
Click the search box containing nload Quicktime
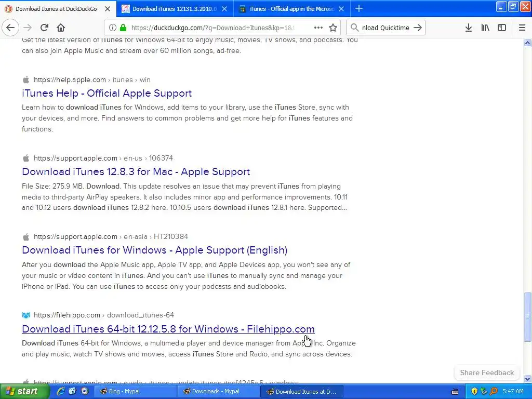[386, 28]
